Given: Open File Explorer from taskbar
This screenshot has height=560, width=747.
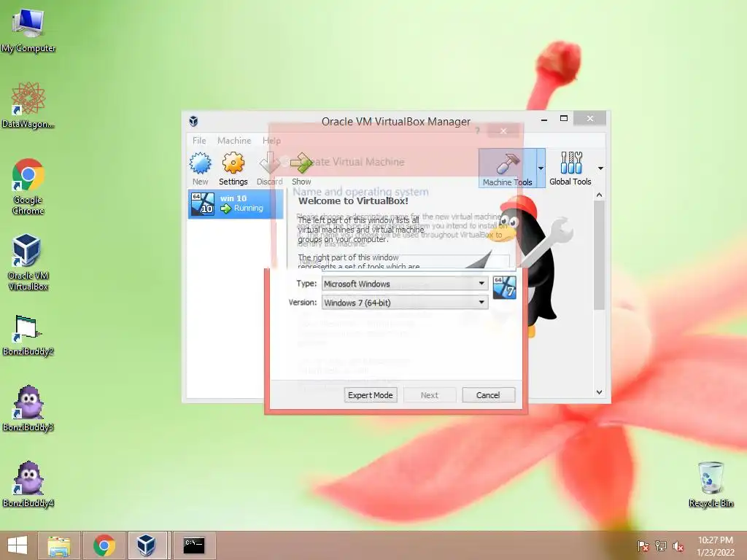Looking at the screenshot, I should pos(59,545).
